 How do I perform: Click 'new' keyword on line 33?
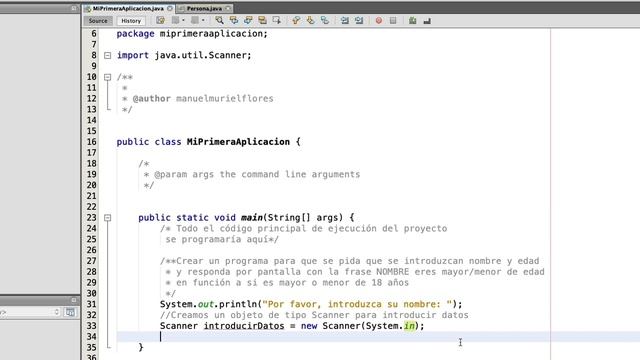point(309,326)
